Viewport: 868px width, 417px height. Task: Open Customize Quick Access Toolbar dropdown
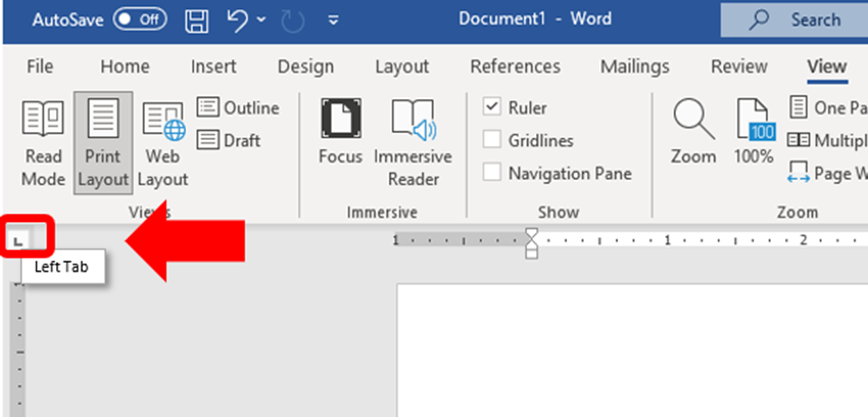coord(333,20)
